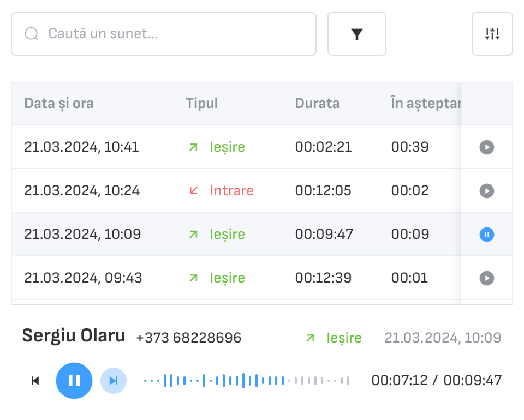Skip to previous track in player
Viewport: 524px width, 420px height.
35,381
